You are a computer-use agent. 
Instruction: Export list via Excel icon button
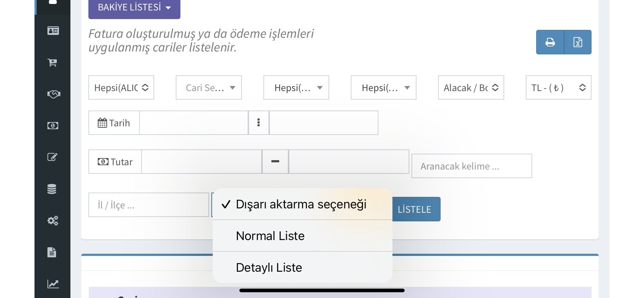coord(578,42)
